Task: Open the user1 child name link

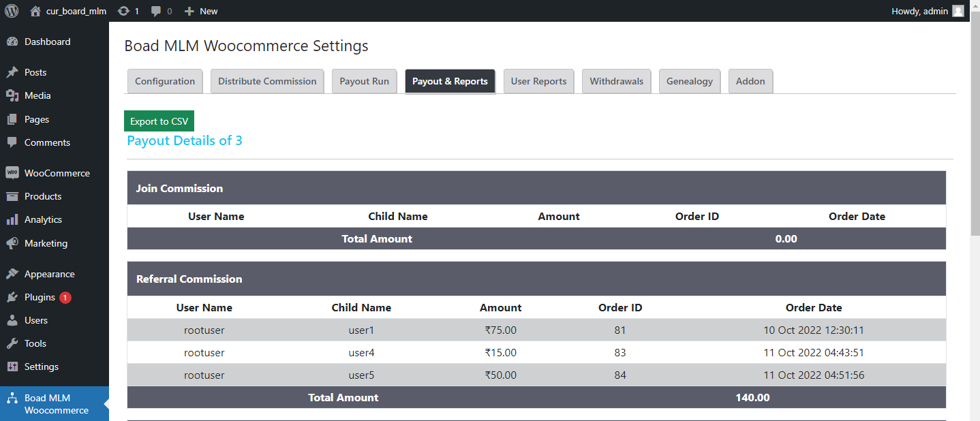Action: pos(361,330)
